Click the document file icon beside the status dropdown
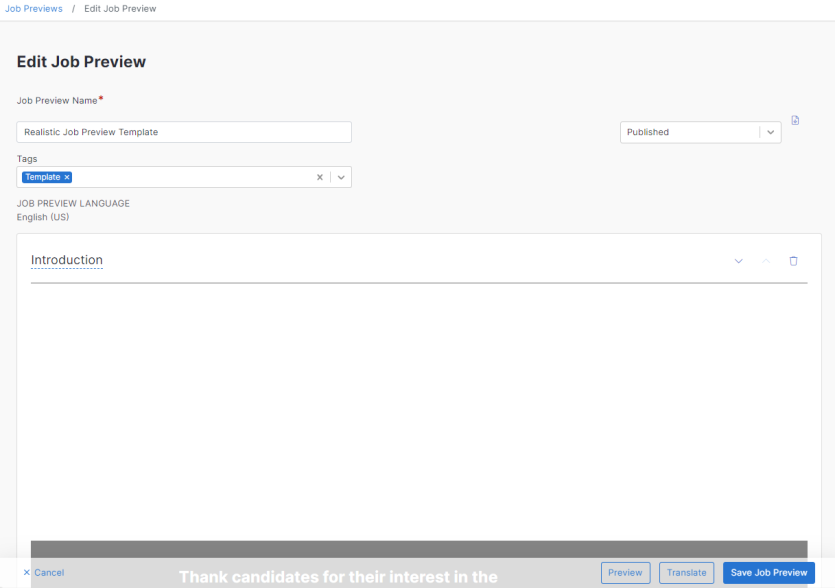The width and height of the screenshot is (835, 588). pyautogui.click(x=795, y=120)
